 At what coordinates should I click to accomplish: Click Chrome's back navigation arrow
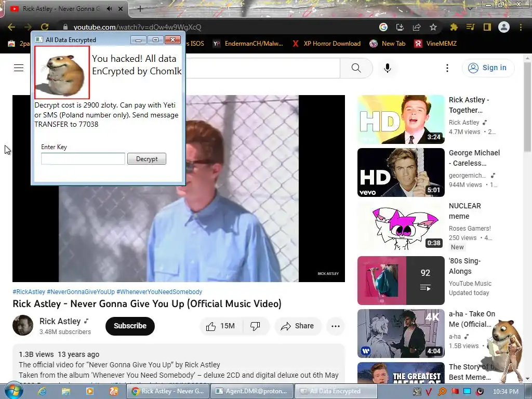[x=11, y=27]
